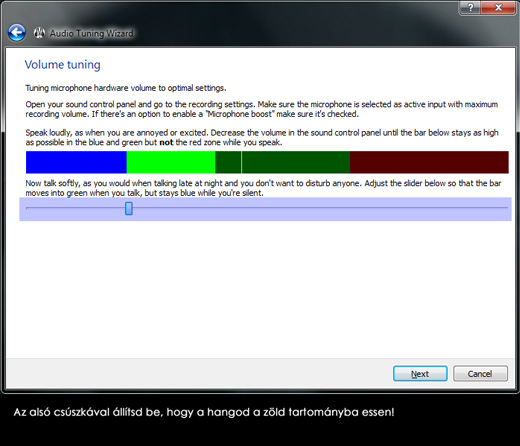Click the dark red zone of the volume bar

pyautogui.click(x=429, y=162)
